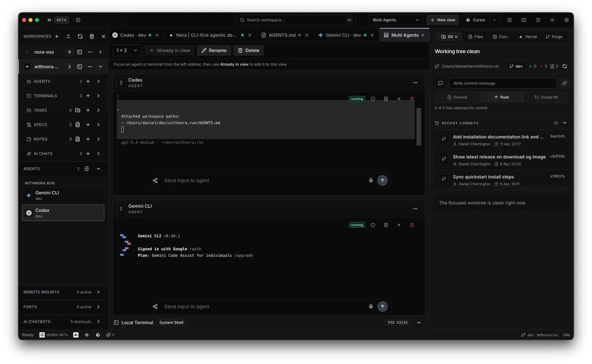This screenshot has height=364, width=592.
Task: Open the dropdown arrow next to Cursor
Action: (495, 20)
